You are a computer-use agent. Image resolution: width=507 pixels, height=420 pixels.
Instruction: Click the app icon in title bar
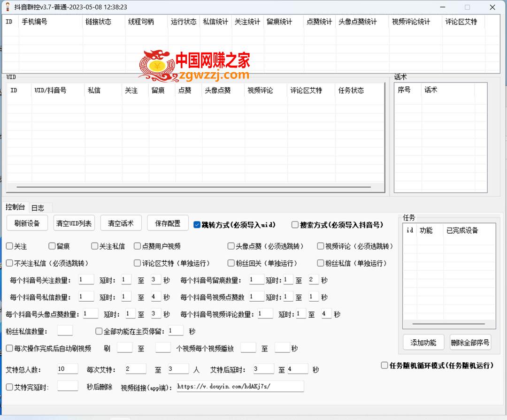pyautogui.click(x=8, y=7)
